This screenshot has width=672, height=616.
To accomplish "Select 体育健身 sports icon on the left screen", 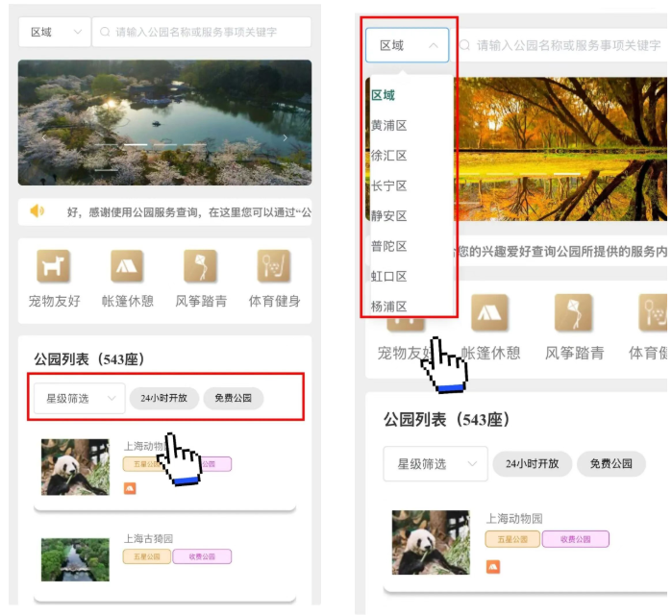I will [274, 266].
